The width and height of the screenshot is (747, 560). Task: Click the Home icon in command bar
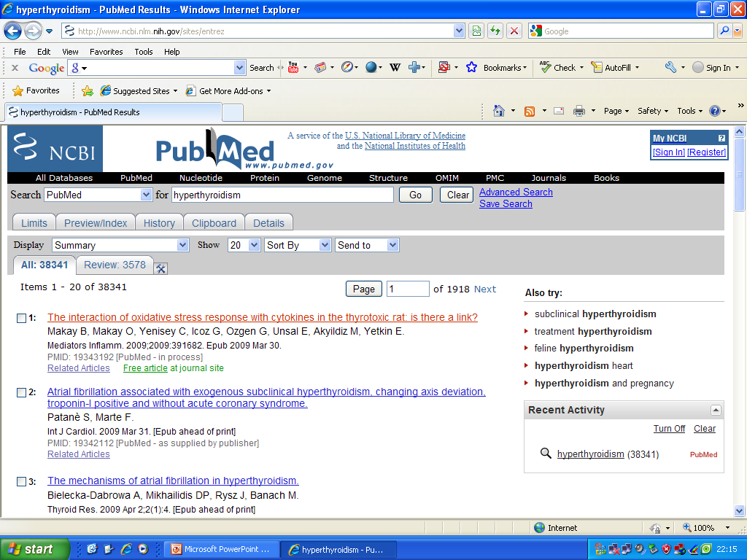tap(499, 111)
